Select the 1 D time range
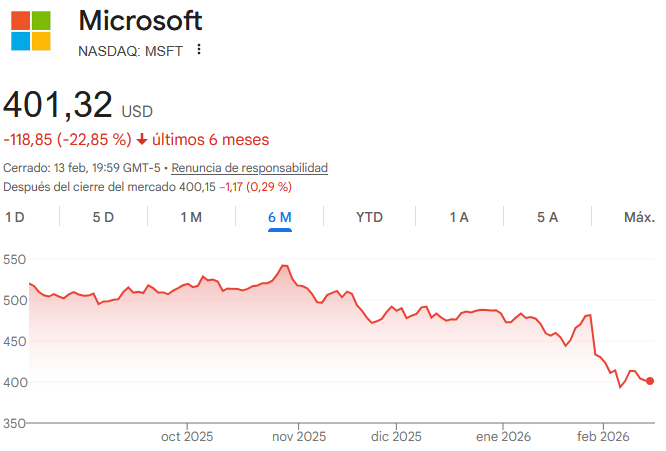Viewport: 666px width, 451px height. click(15, 217)
